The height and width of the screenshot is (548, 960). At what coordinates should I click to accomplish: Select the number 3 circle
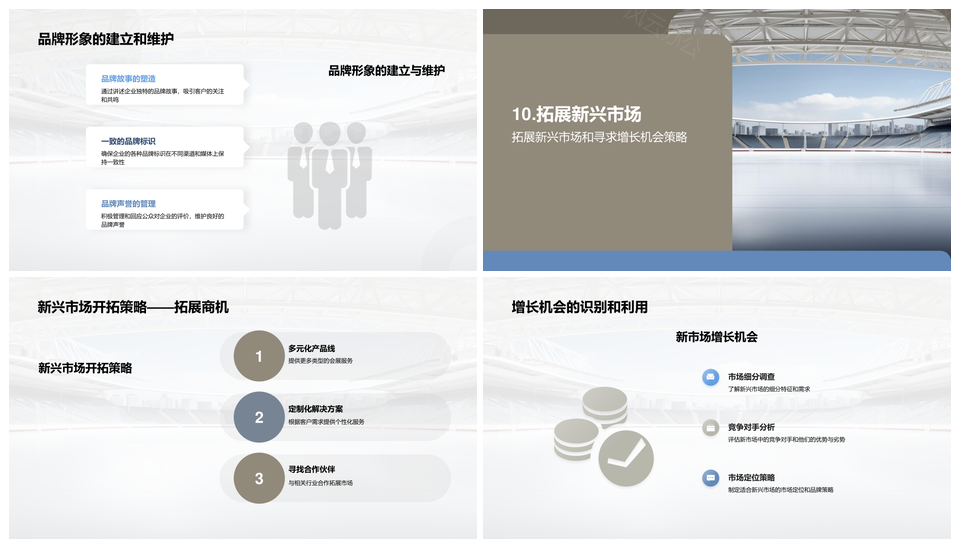(x=259, y=479)
